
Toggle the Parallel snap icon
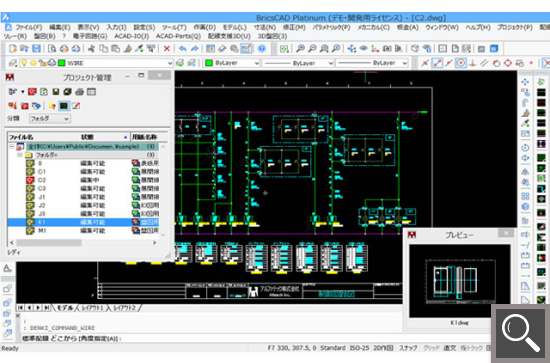coord(484,63)
